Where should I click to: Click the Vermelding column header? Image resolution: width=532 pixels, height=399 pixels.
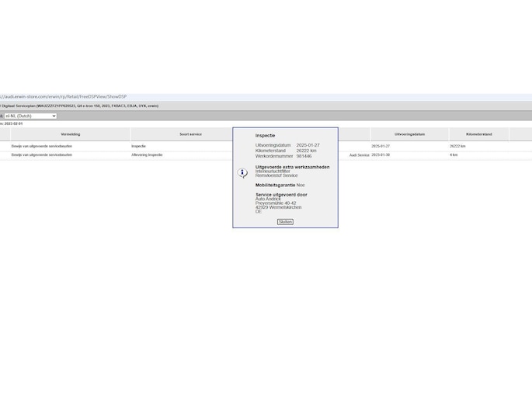[70, 134]
